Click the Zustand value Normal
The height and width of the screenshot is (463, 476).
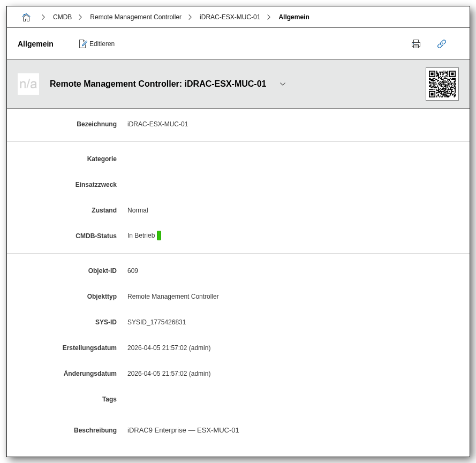click(138, 210)
